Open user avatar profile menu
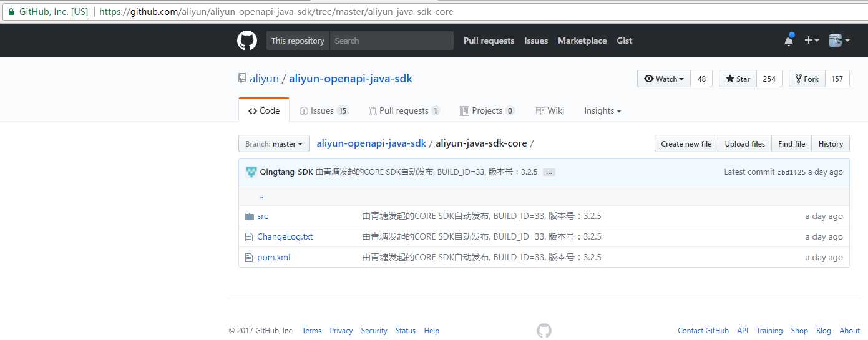 (839, 41)
